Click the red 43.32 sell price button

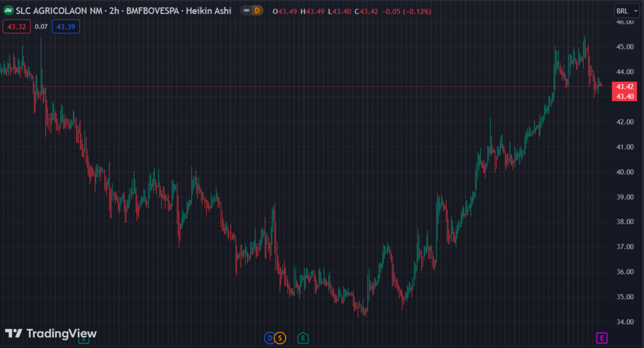[x=16, y=26]
